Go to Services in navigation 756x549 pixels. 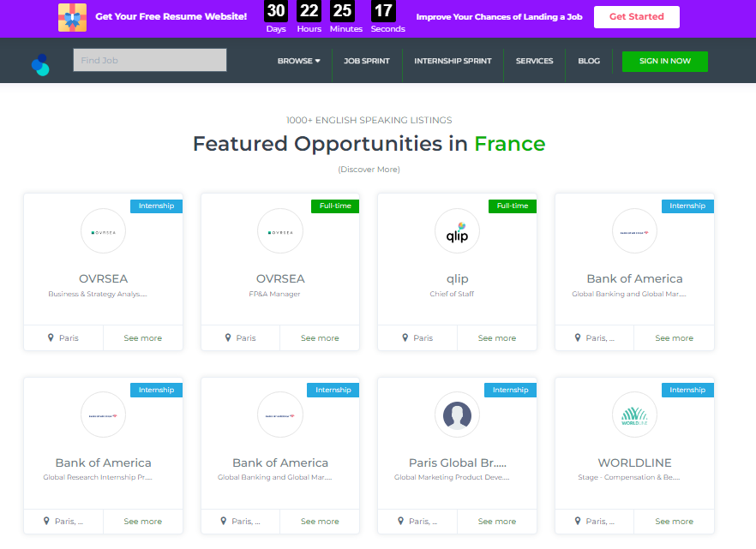coord(534,61)
